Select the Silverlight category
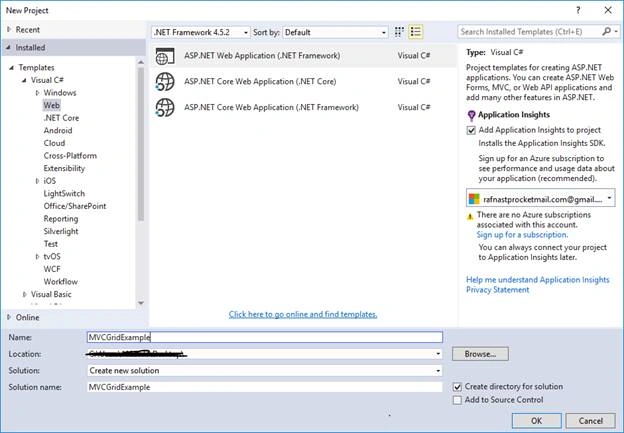 [61, 232]
